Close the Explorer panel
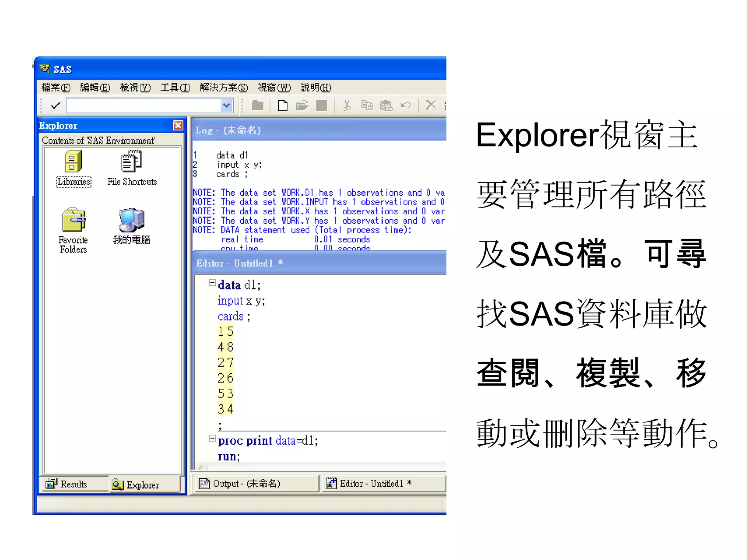This screenshot has width=747, height=560. [x=178, y=125]
